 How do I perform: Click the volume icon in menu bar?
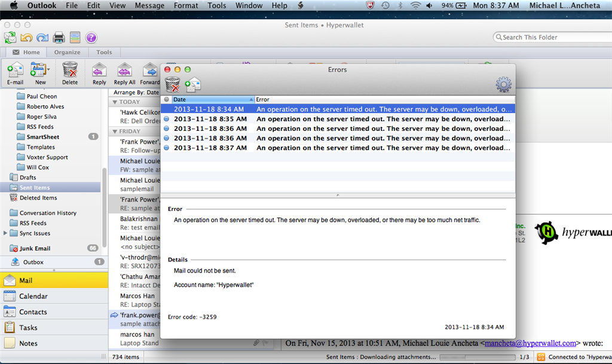tap(429, 5)
